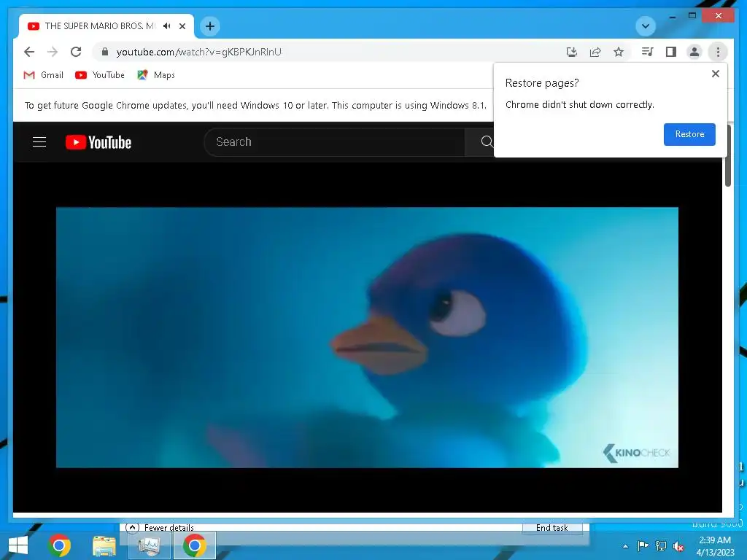Select the THE SUPER MARIO BROS tab

click(x=99, y=26)
